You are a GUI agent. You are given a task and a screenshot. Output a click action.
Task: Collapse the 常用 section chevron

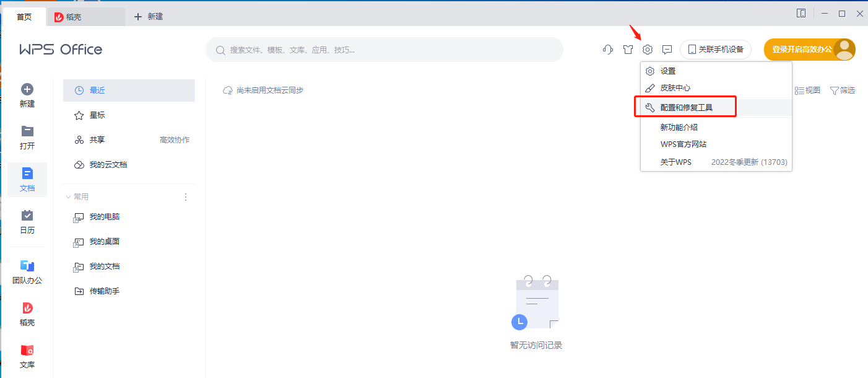click(x=69, y=196)
